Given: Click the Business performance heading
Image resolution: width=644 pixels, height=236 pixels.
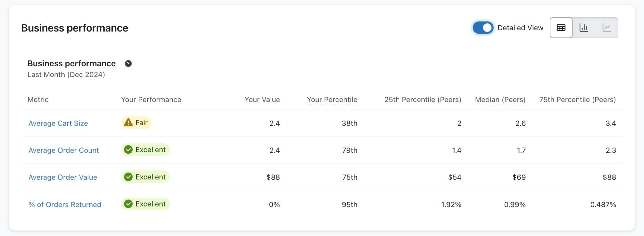Looking at the screenshot, I should pyautogui.click(x=74, y=28).
